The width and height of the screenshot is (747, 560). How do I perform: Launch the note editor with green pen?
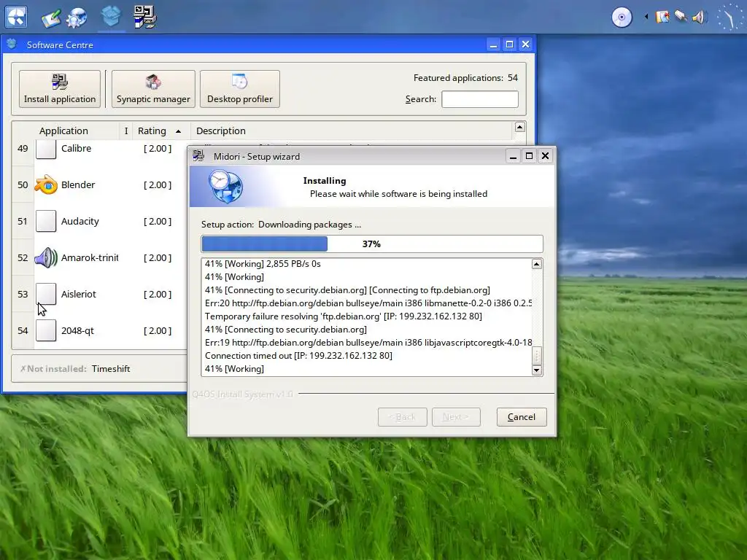tap(51, 17)
